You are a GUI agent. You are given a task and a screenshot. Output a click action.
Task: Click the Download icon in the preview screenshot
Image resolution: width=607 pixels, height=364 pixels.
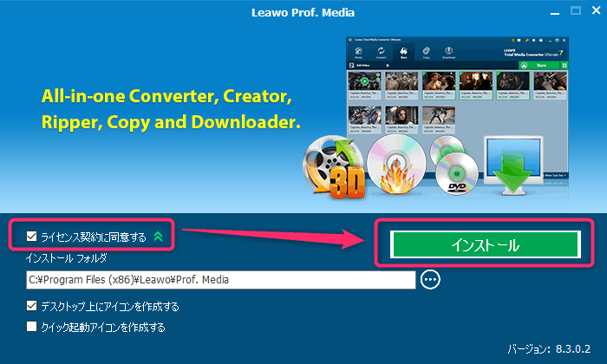point(450,52)
